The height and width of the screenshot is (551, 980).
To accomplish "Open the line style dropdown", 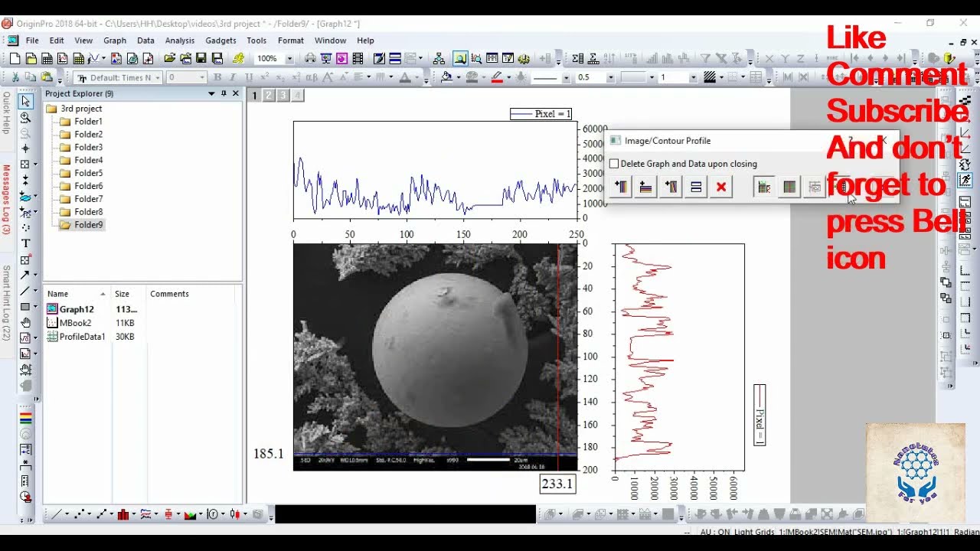I will (566, 77).
